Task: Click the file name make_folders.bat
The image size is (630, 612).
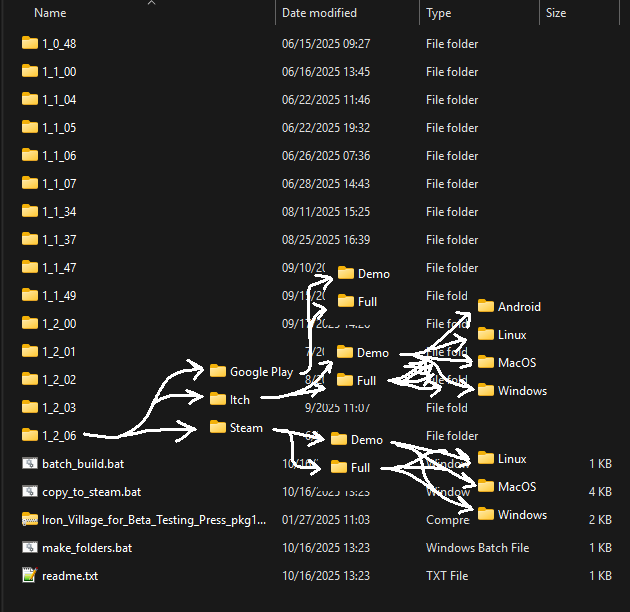Action: pos(87,548)
